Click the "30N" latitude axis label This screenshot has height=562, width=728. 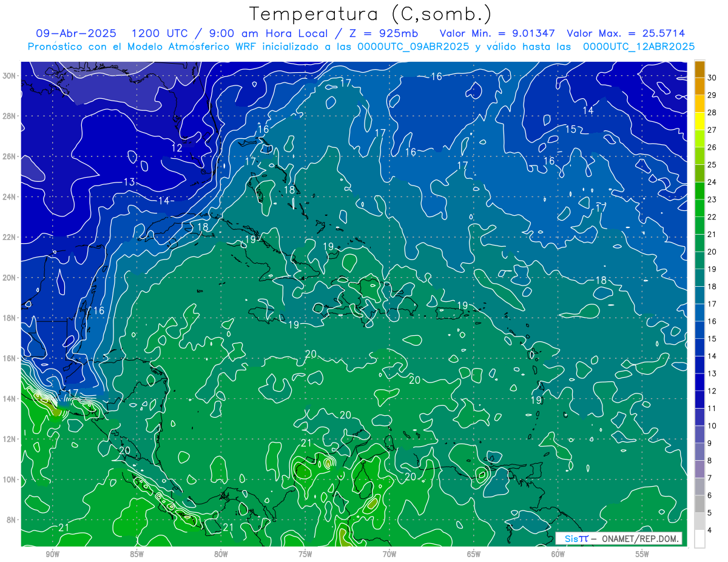[10, 76]
